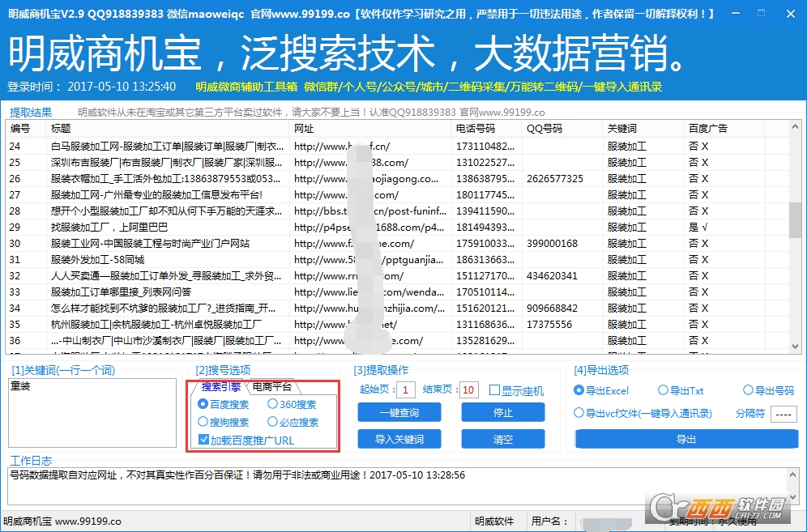Select row 31 服装外发加工-58同城
Image resolution: width=807 pixels, height=532 pixels.
(x=97, y=260)
